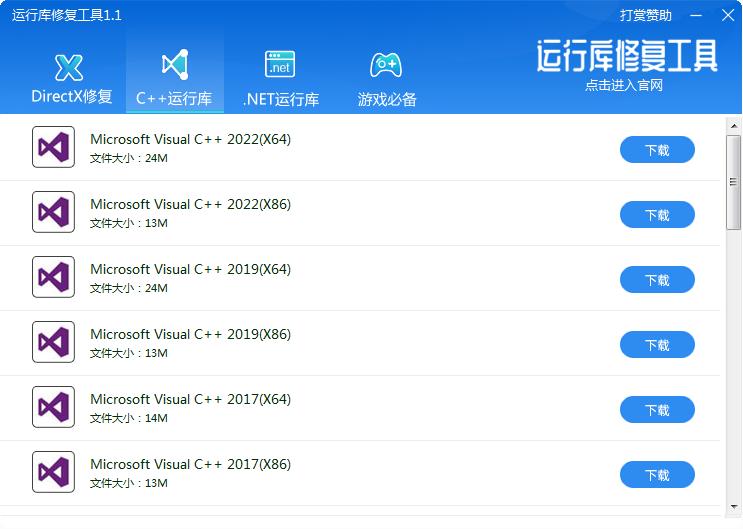Select the text Microsoft Visual C++ 2019(X64)

[190, 269]
